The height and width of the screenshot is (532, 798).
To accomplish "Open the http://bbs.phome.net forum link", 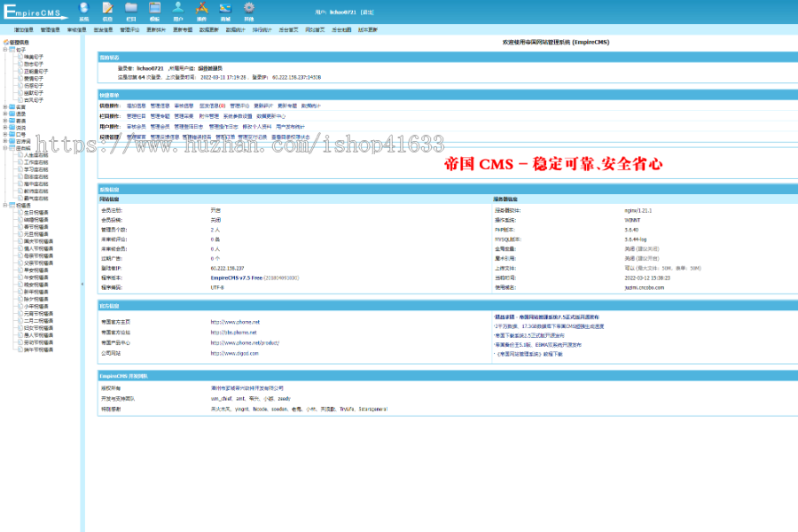I will [233, 332].
